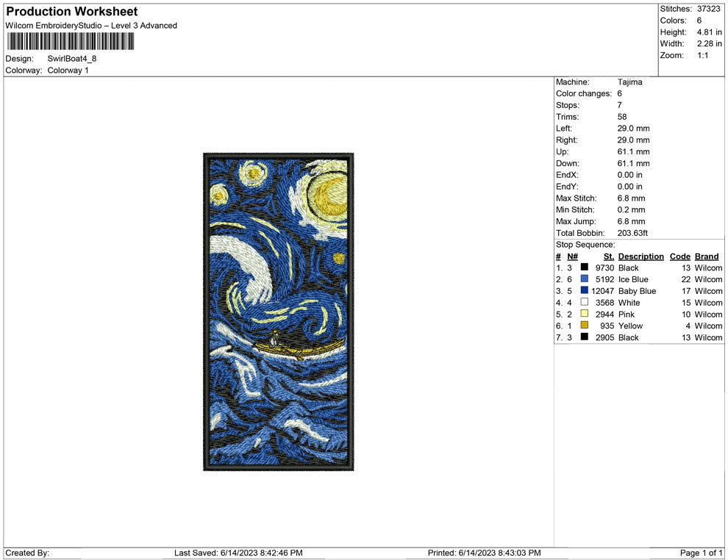The width and height of the screenshot is (728, 560).
Task: Click the Ice Blue color swatch
Action: pos(585,279)
